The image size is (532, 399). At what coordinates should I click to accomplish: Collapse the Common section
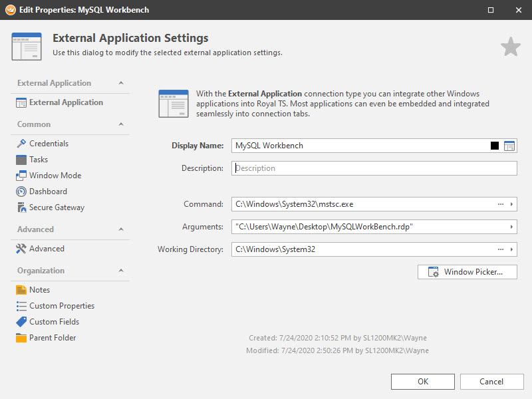tap(121, 124)
